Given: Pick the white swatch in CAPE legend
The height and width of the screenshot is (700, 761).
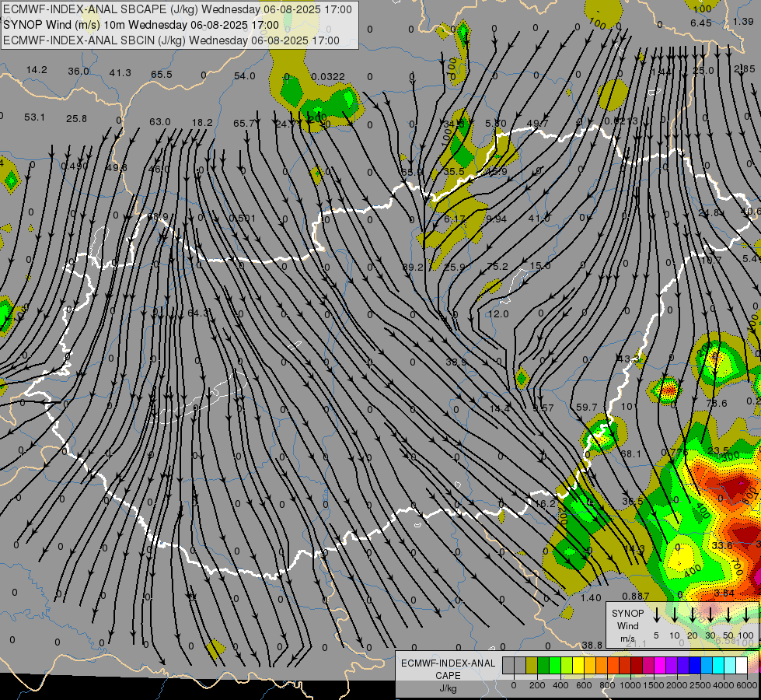Looking at the screenshot, I should pyautogui.click(x=742, y=666).
